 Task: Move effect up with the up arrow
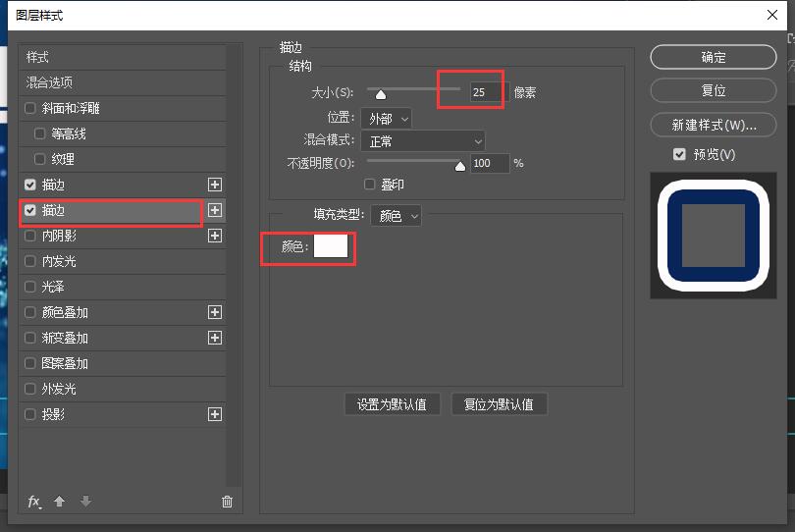(x=59, y=502)
